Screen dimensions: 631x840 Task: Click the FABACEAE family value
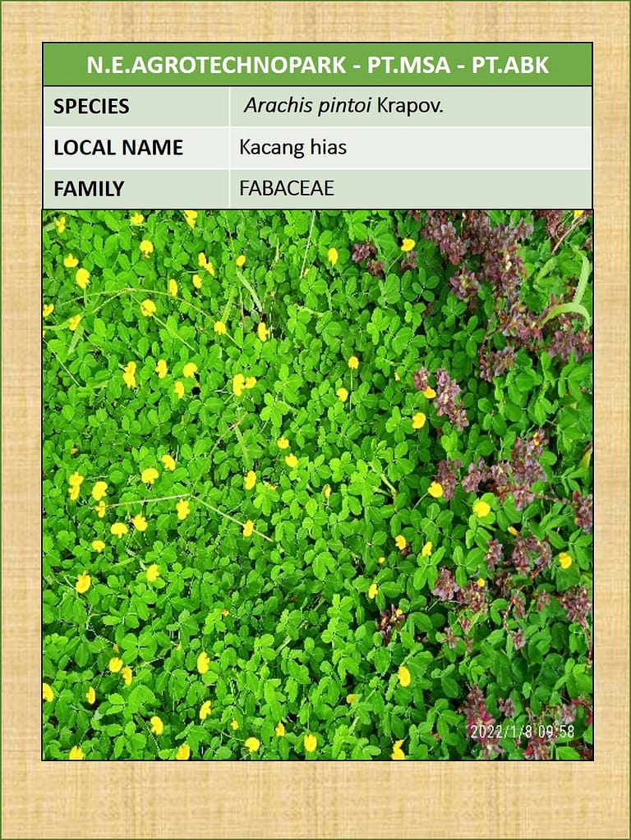pyautogui.click(x=287, y=189)
